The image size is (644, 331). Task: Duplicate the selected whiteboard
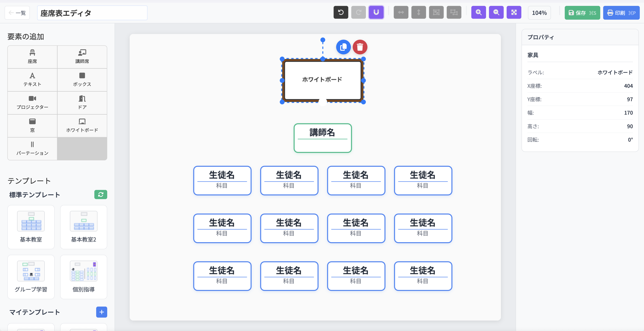point(343,47)
